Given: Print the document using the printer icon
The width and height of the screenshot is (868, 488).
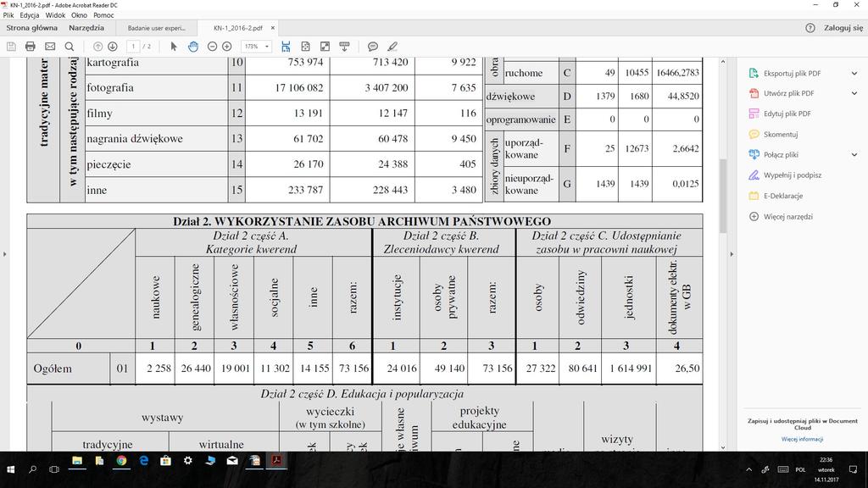Looking at the screenshot, I should pos(31,47).
